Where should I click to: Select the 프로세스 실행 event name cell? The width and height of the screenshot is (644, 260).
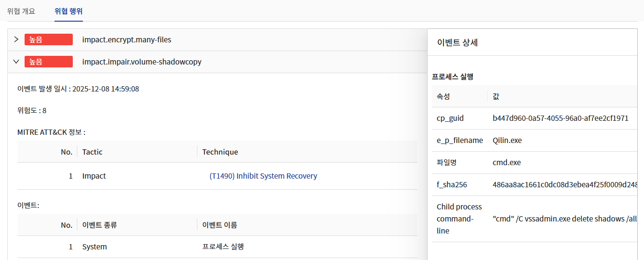223,247
